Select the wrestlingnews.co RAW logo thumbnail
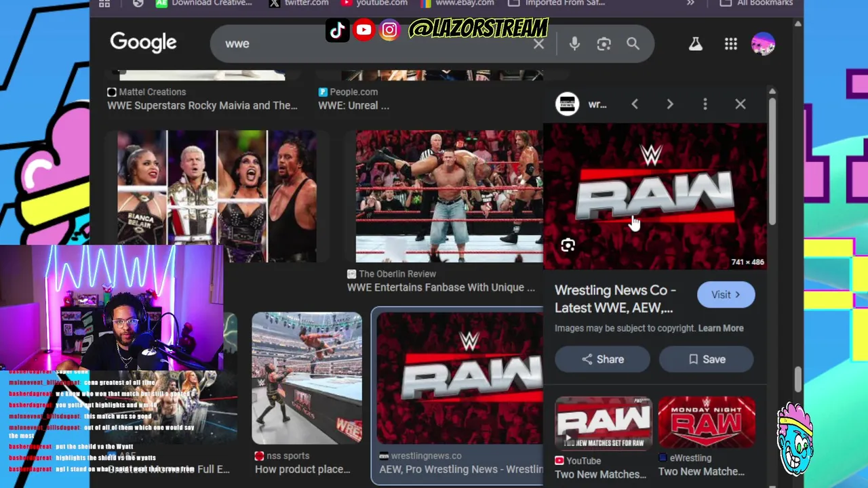This screenshot has width=868, height=488. [460, 378]
